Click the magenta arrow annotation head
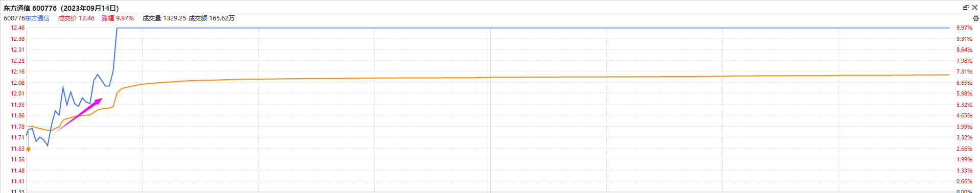This screenshot has width=980, height=193. coord(99,101)
